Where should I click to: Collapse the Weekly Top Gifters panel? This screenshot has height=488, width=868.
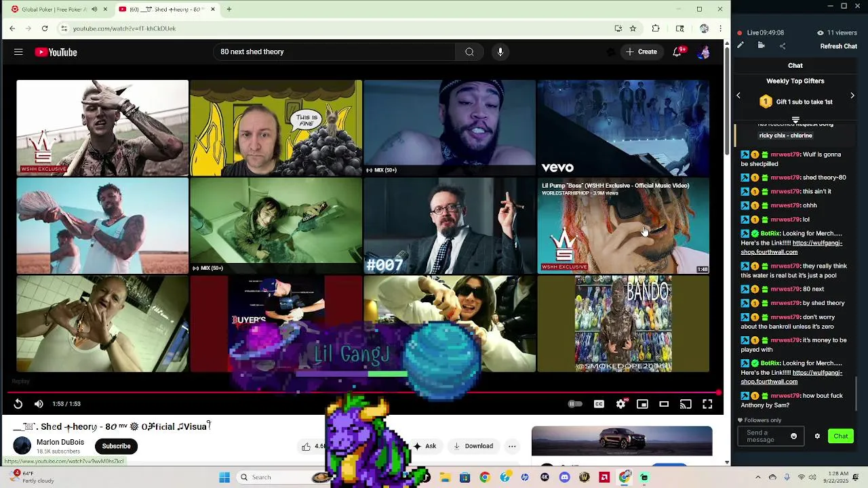click(x=795, y=119)
